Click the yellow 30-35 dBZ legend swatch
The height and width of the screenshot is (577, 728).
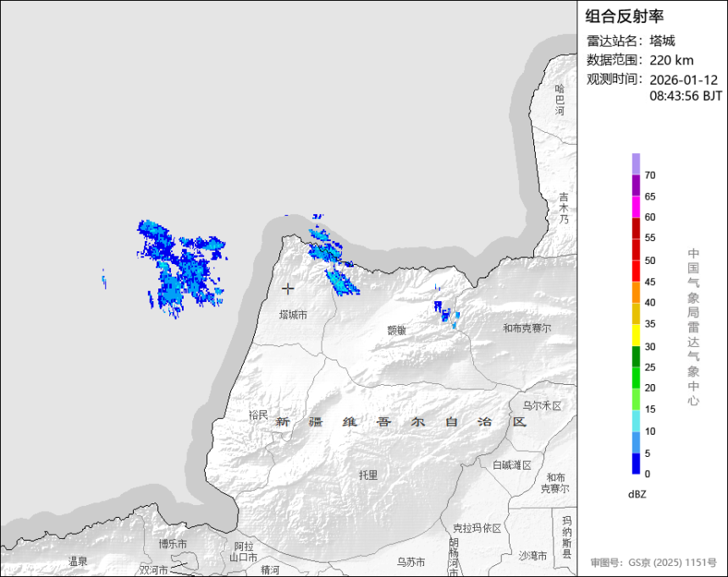point(636,335)
